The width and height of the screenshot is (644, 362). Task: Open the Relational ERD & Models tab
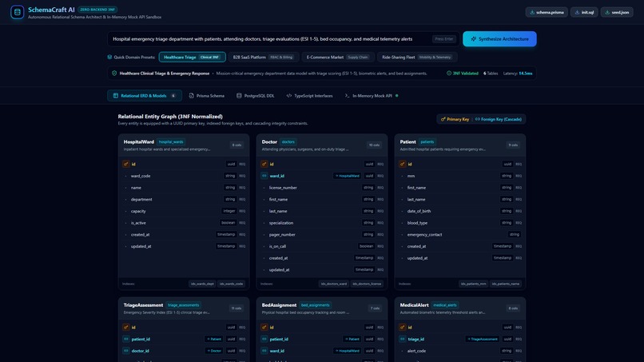pyautogui.click(x=145, y=96)
